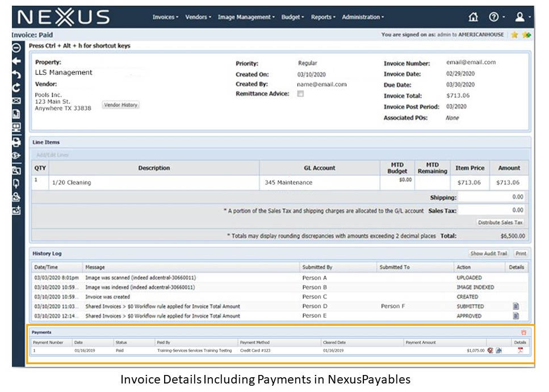Open the Reports dropdown
The width and height of the screenshot is (549, 392).
pos(322,17)
